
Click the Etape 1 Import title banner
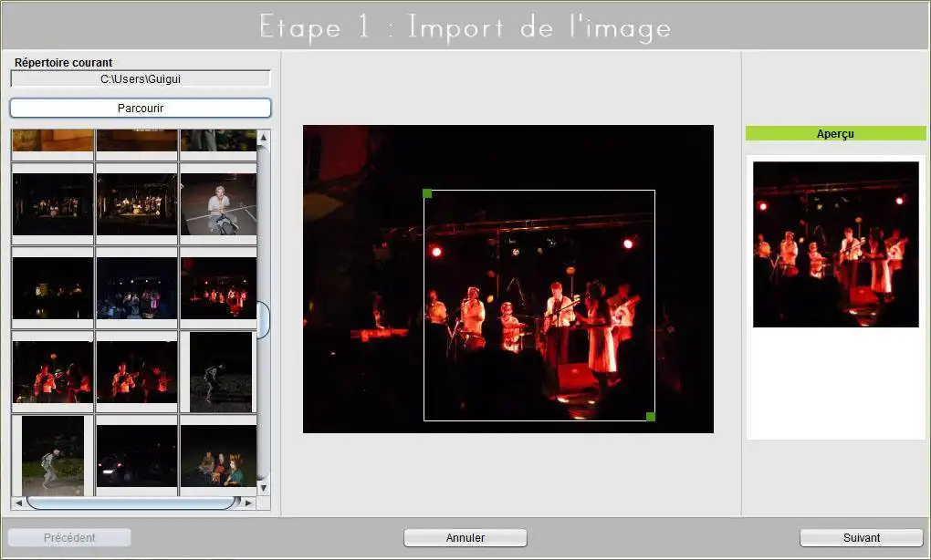(x=465, y=26)
